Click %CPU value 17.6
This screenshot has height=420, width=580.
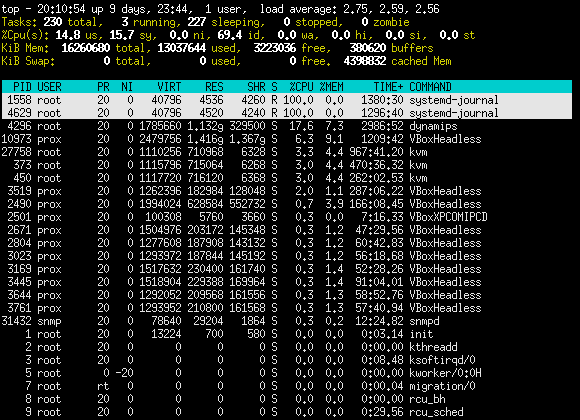tap(301, 126)
